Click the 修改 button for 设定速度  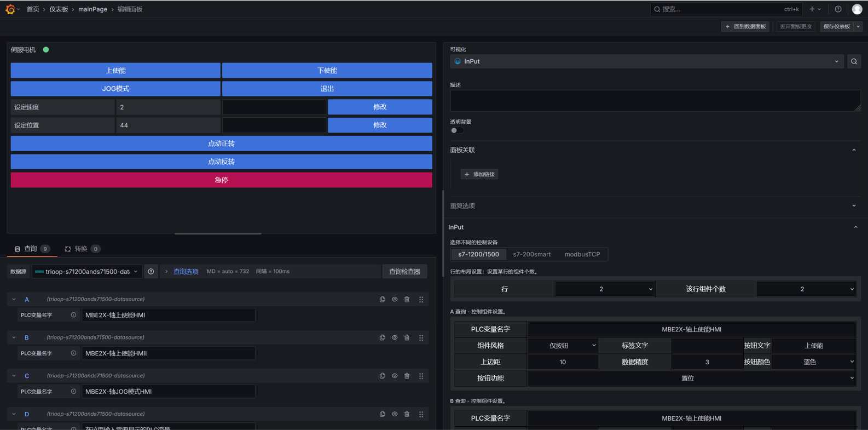click(380, 107)
